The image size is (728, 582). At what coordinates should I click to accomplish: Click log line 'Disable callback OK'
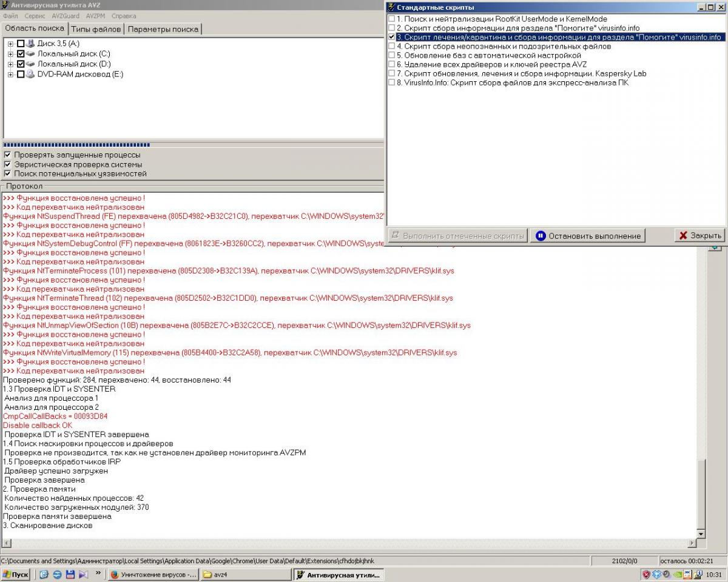(x=38, y=426)
